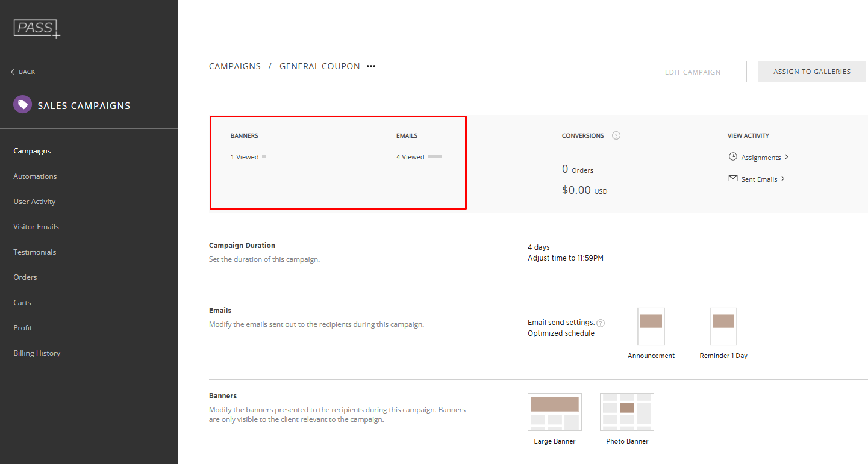Open Automations in the sidebar
The image size is (868, 464).
click(35, 176)
